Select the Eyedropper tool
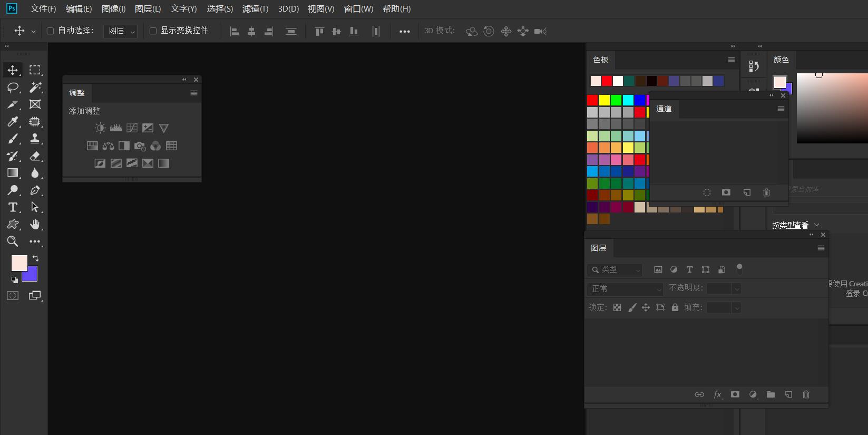 [13, 122]
